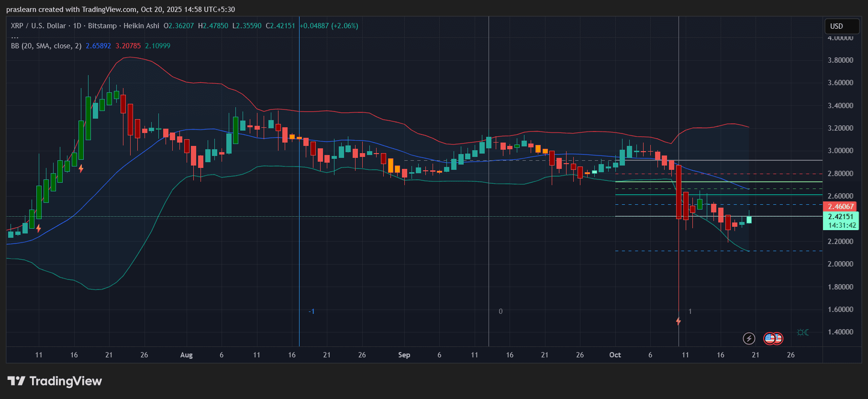
Task: Click the 3.00000 level on the price scale
Action: tap(840, 151)
